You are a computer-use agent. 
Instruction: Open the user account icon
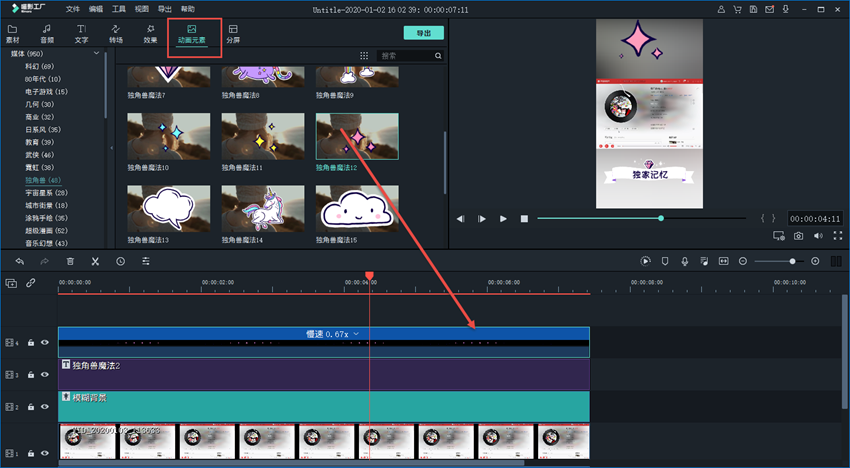(x=721, y=9)
